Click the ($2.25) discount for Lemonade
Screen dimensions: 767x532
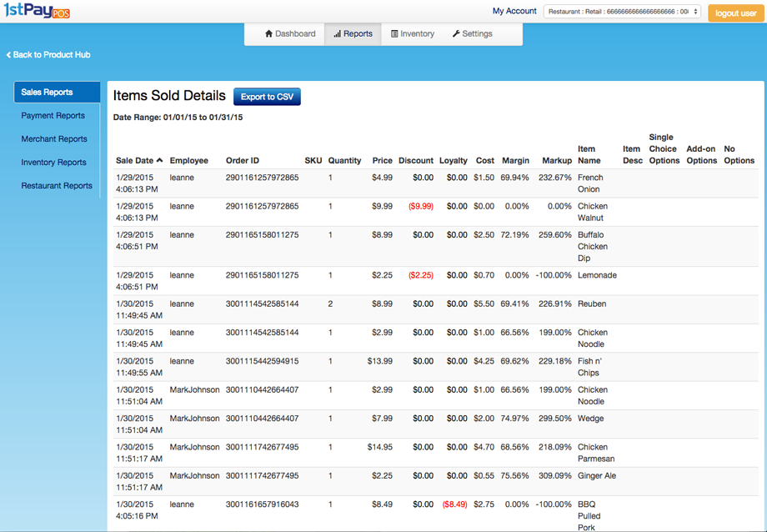pyautogui.click(x=421, y=275)
